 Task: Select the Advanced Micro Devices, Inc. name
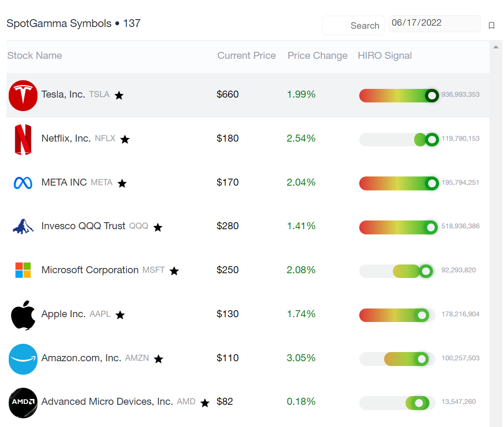click(x=107, y=402)
